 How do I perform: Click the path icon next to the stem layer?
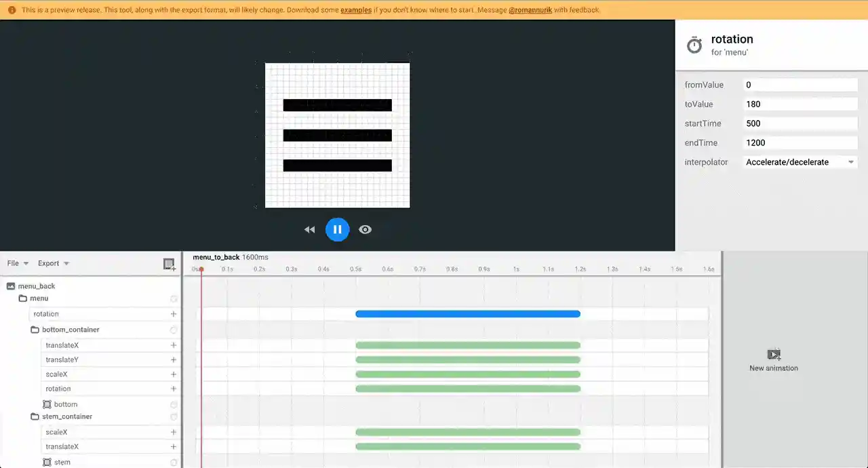[46, 462]
